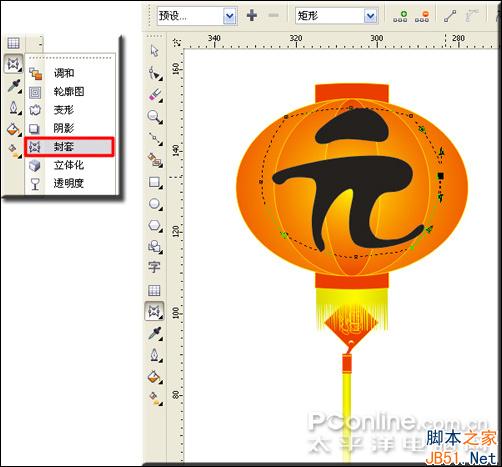
Task: Click Convert Curve to Line button
Action: click(x=450, y=16)
